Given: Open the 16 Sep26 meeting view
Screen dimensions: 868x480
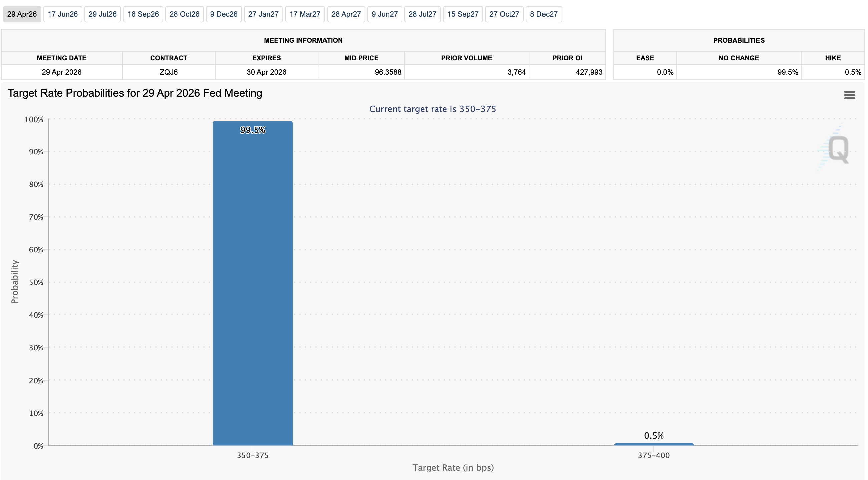Looking at the screenshot, I should (143, 14).
